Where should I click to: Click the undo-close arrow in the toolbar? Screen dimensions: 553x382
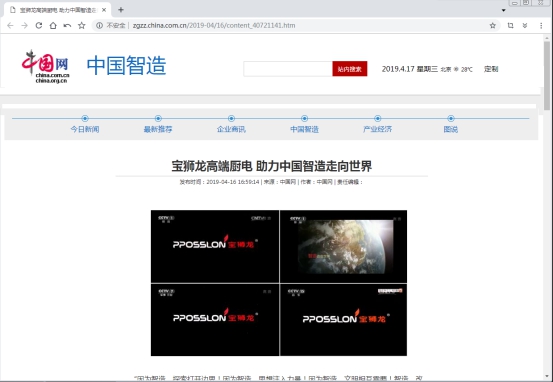pyautogui.click(x=67, y=25)
